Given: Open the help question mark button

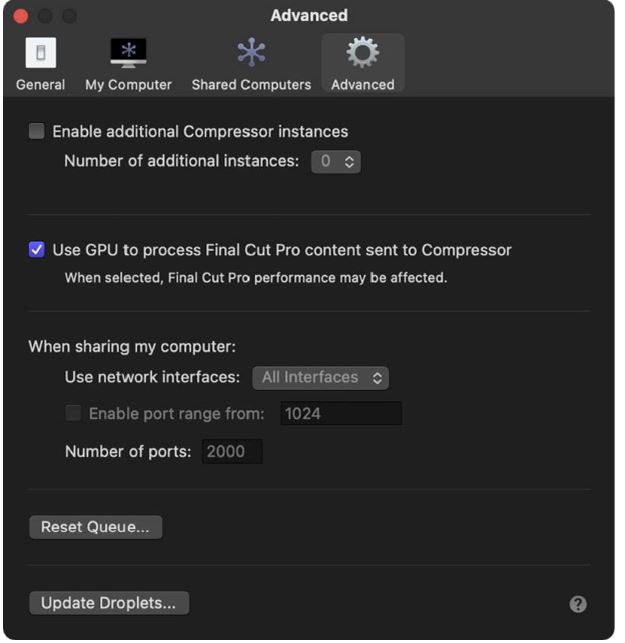Looking at the screenshot, I should point(578,604).
